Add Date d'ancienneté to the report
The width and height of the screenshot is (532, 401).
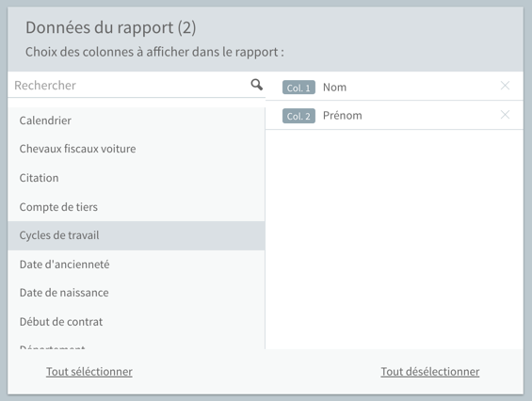137,265
